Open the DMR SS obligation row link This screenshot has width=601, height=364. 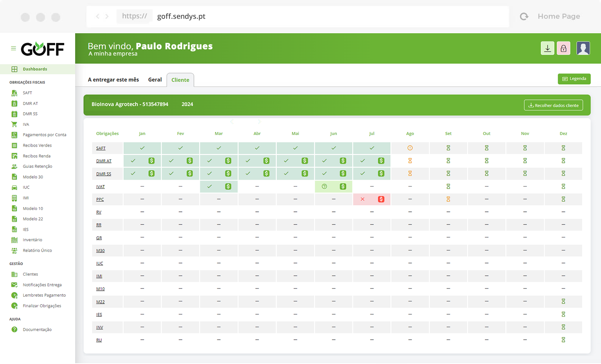coord(104,174)
